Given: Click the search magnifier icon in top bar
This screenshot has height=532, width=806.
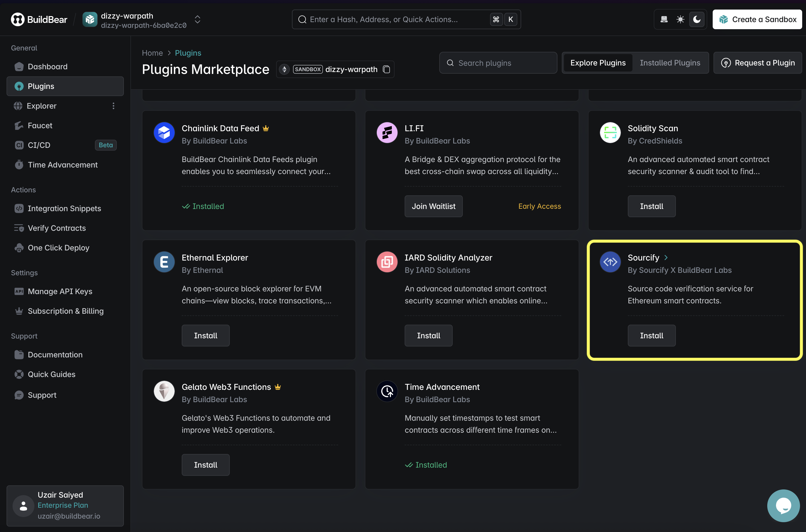Looking at the screenshot, I should point(302,20).
